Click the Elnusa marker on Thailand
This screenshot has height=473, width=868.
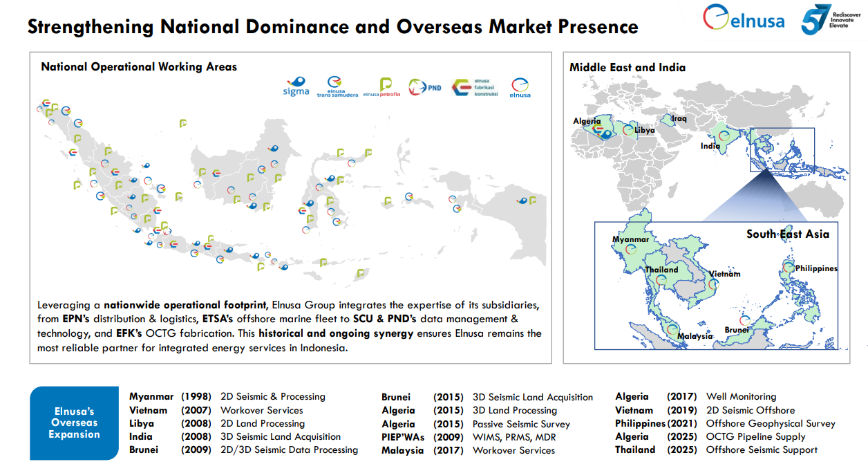[x=661, y=281]
